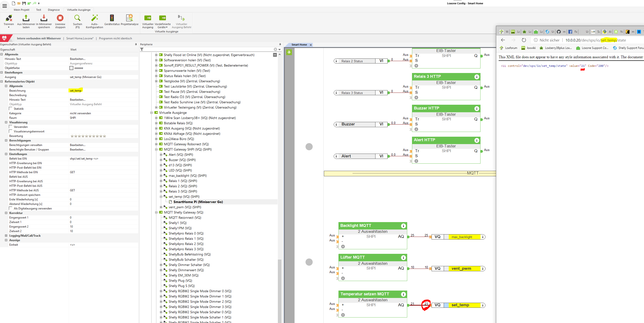This screenshot has width=644, height=323.
Task: Click In Miniserver speichern icon
Action: point(44,18)
